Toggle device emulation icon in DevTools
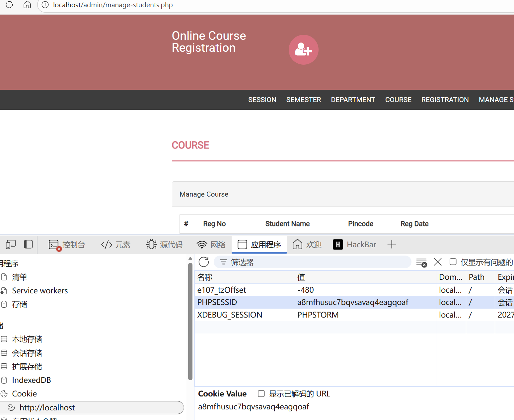Screen dimensions: 514x420 (x=11, y=245)
